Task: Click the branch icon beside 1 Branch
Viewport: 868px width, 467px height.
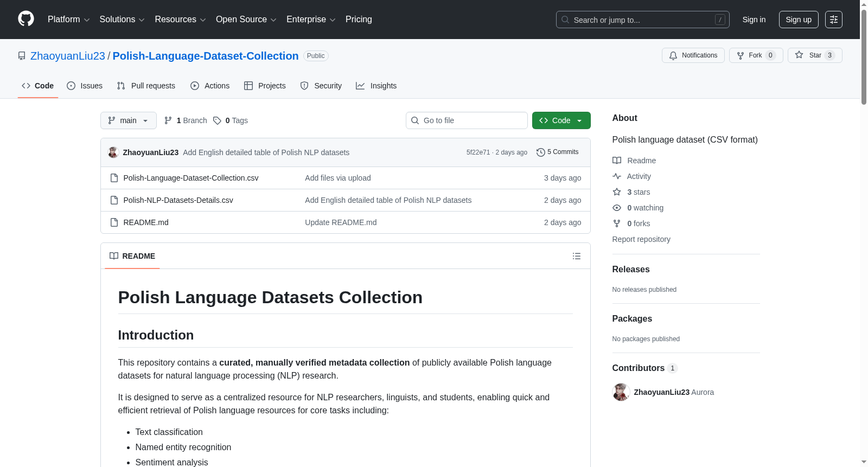Action: coord(168,120)
